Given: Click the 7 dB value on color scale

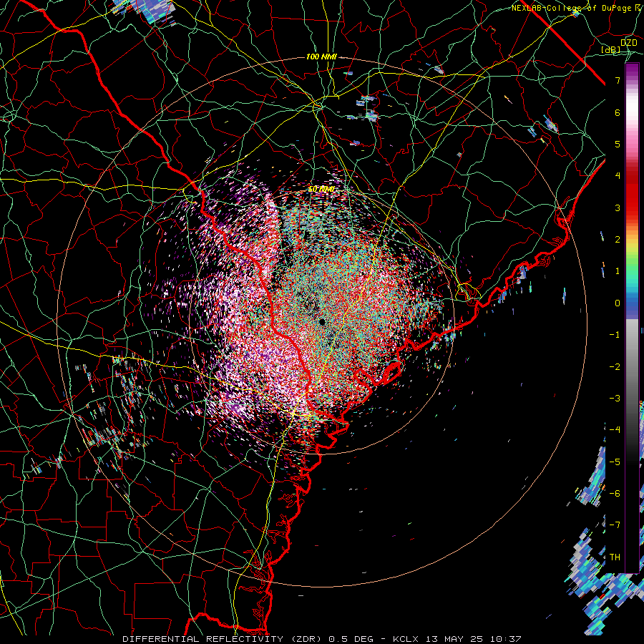Looking at the screenshot, I should (x=618, y=80).
